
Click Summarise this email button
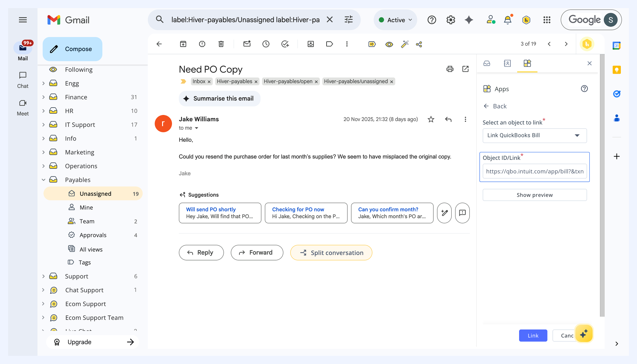coord(220,99)
